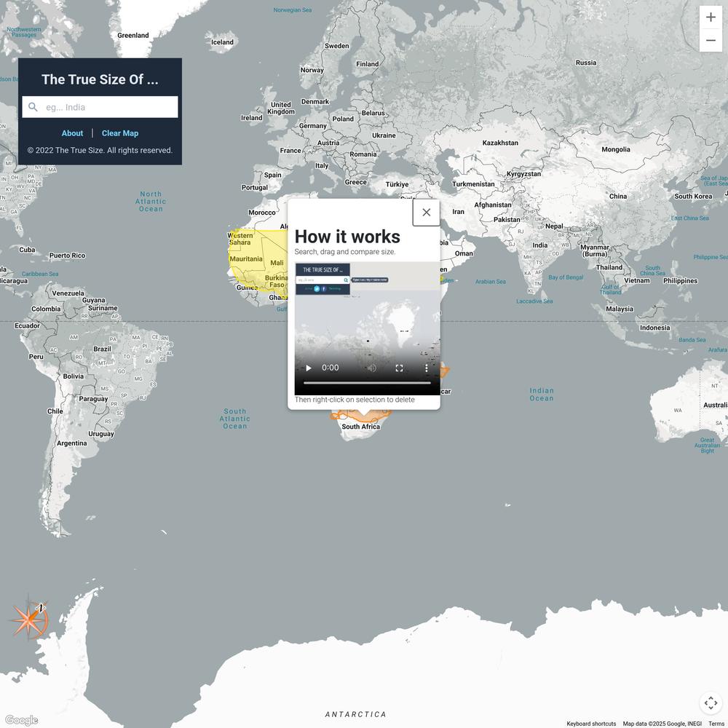
Task: Click the How it works heading
Action: click(x=347, y=237)
